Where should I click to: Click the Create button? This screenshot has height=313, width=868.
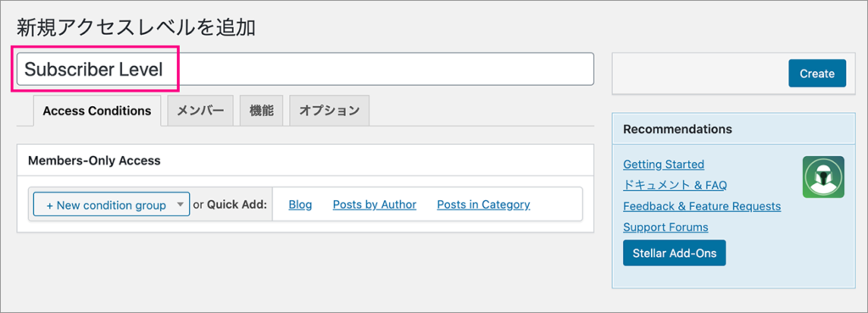pos(817,73)
